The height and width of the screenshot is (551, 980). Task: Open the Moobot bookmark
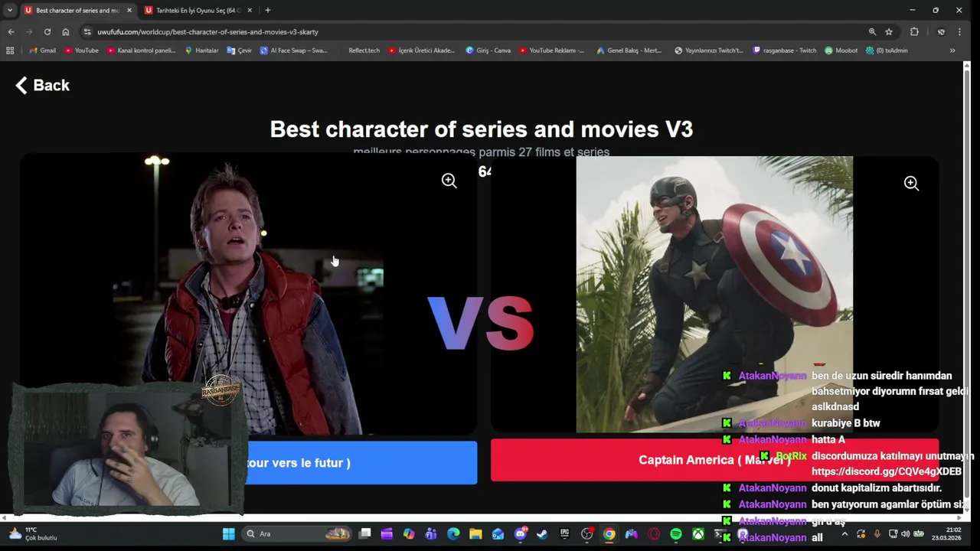pyautogui.click(x=841, y=51)
